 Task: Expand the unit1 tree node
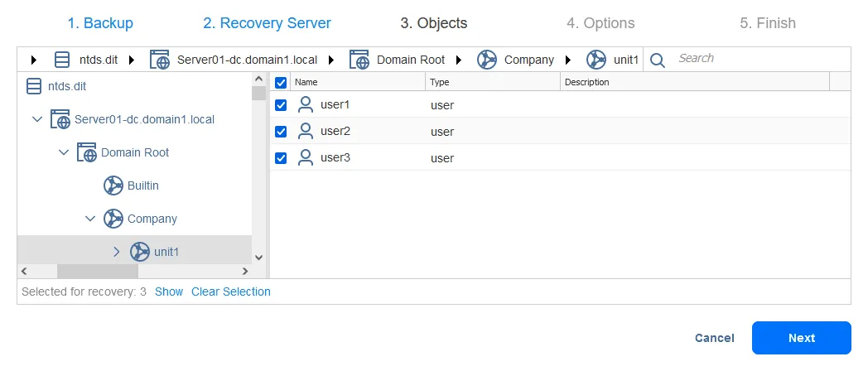[x=117, y=252]
